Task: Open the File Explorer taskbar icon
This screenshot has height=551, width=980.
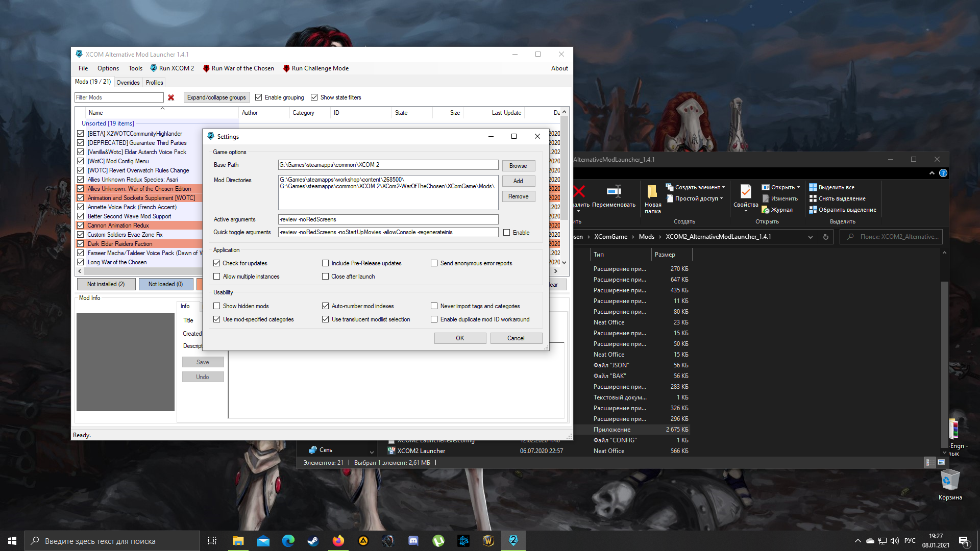Action: coord(238,541)
